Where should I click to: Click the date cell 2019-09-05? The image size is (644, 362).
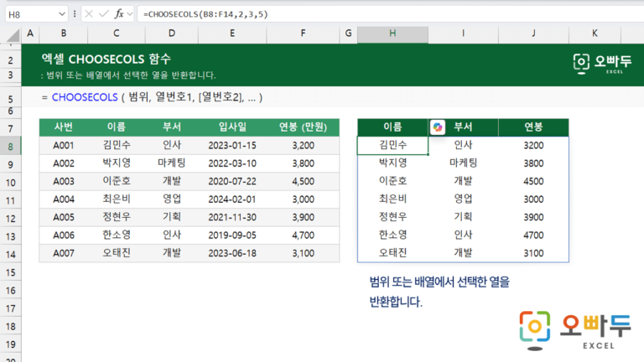232,235
